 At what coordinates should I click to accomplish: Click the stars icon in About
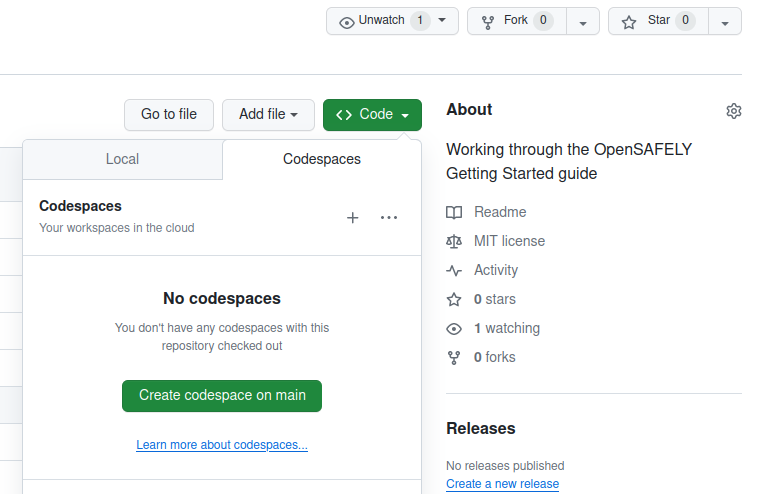(454, 299)
